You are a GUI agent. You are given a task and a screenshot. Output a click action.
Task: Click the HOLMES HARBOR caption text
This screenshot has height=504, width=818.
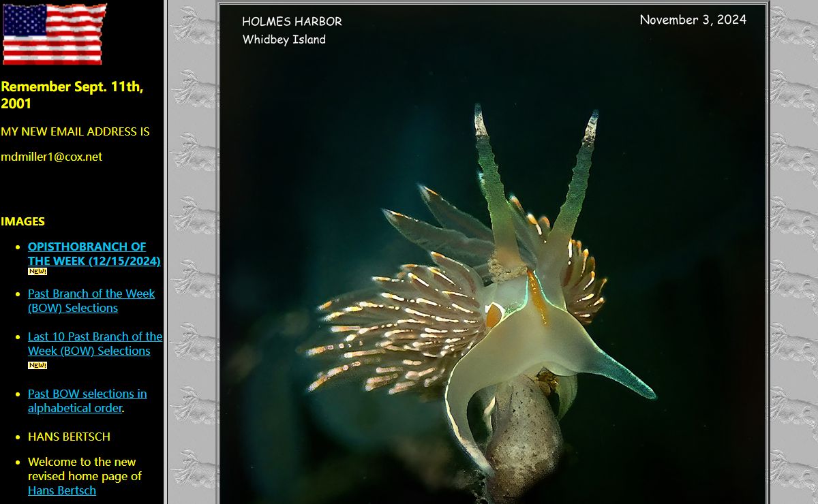[292, 22]
